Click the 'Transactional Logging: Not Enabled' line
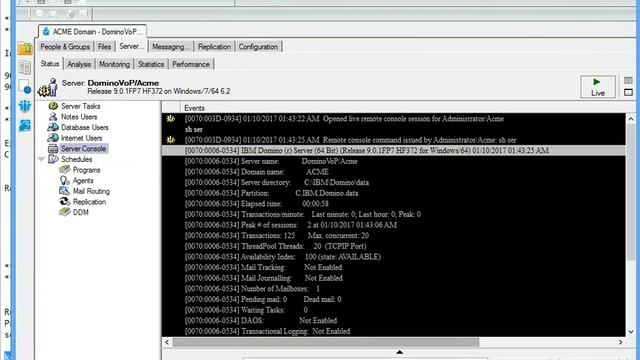 (x=267, y=331)
